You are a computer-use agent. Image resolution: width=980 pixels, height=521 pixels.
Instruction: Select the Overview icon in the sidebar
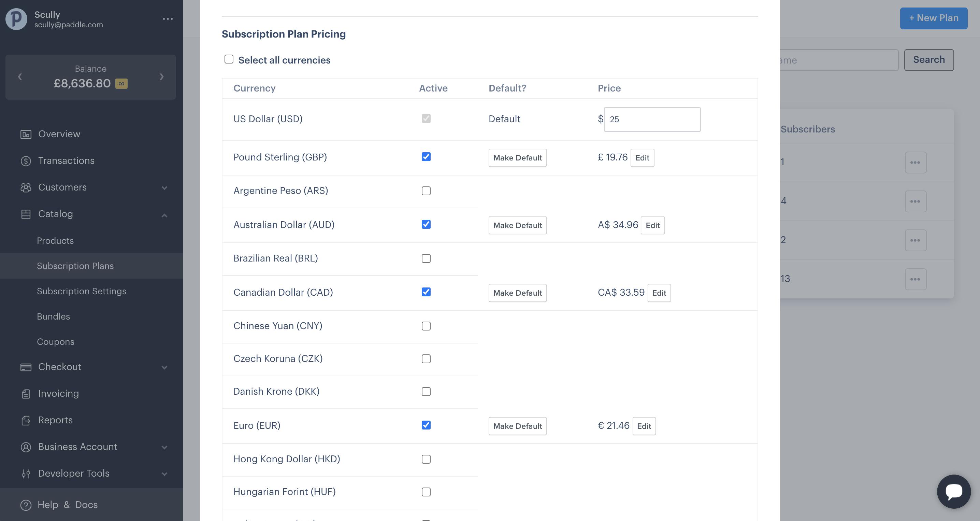click(26, 133)
